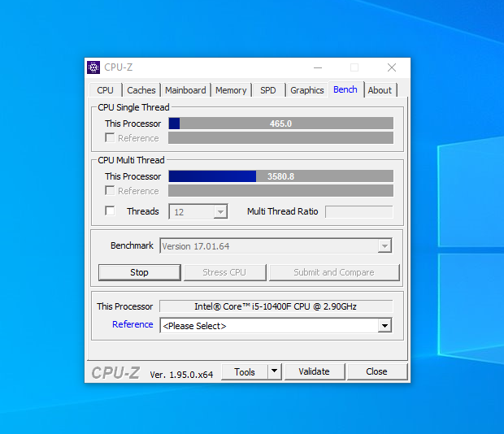Image resolution: width=504 pixels, height=434 pixels.
Task: Click the This Processor name field
Action: pyautogui.click(x=276, y=306)
